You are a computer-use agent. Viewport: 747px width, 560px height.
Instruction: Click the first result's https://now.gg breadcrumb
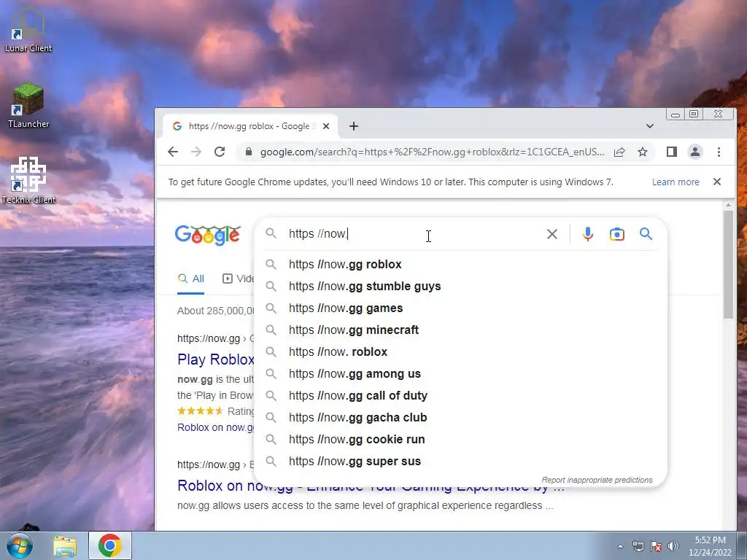(209, 338)
